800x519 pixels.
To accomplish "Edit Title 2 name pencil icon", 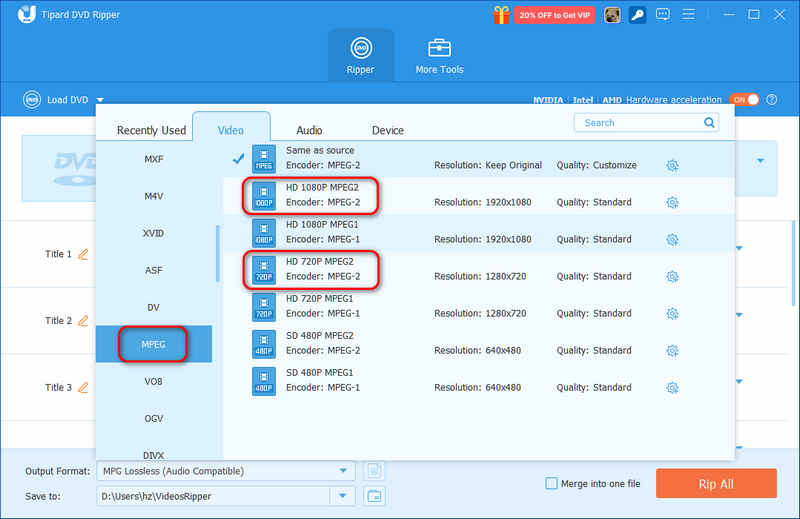I will click(83, 320).
